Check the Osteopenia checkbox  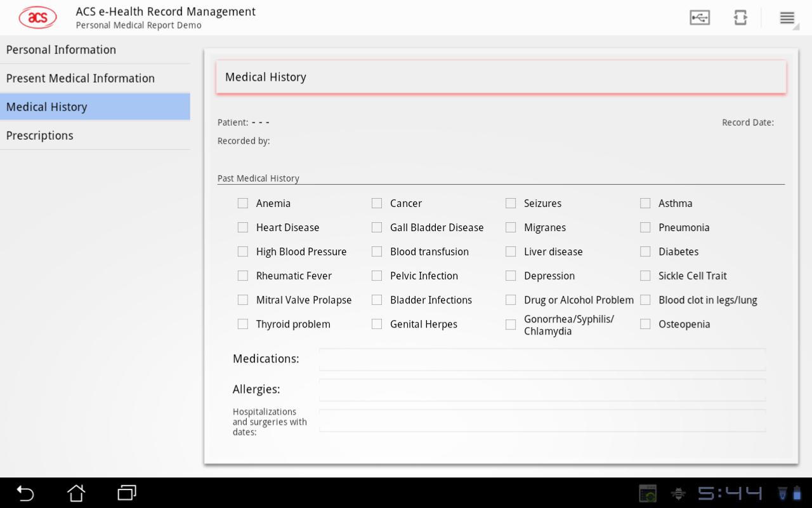tap(645, 324)
